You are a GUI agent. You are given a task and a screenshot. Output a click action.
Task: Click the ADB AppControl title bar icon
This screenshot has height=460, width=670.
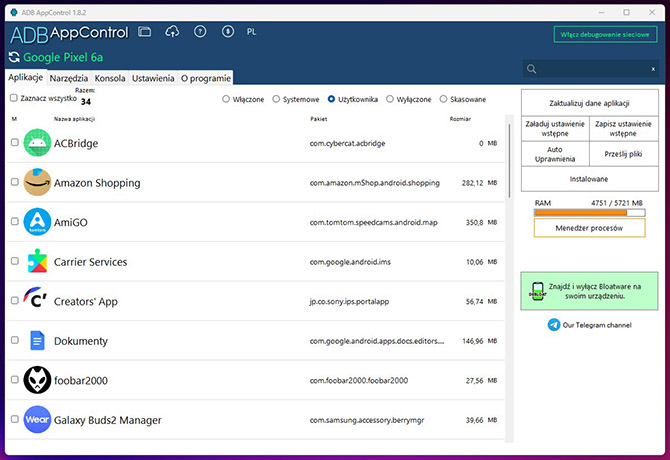click(x=14, y=12)
